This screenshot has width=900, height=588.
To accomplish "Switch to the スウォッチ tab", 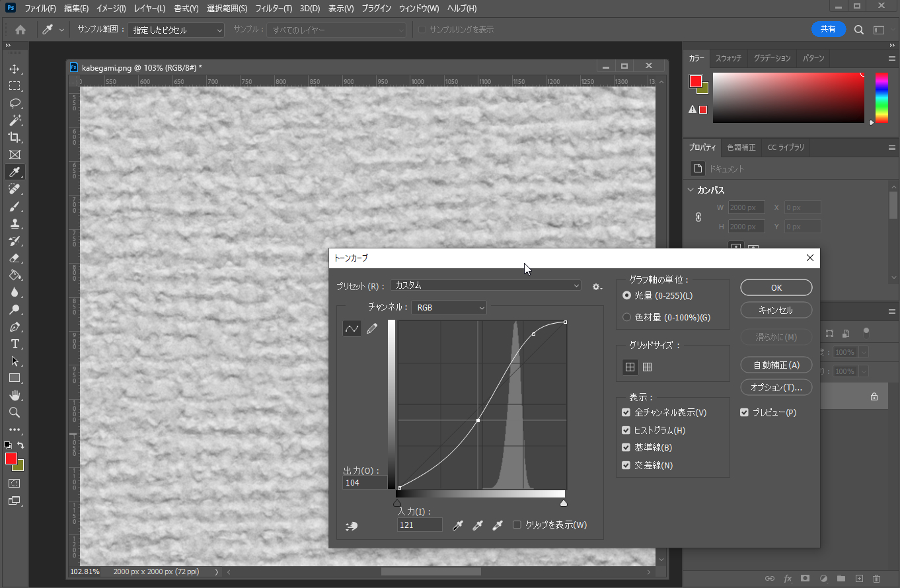I will [x=728, y=58].
